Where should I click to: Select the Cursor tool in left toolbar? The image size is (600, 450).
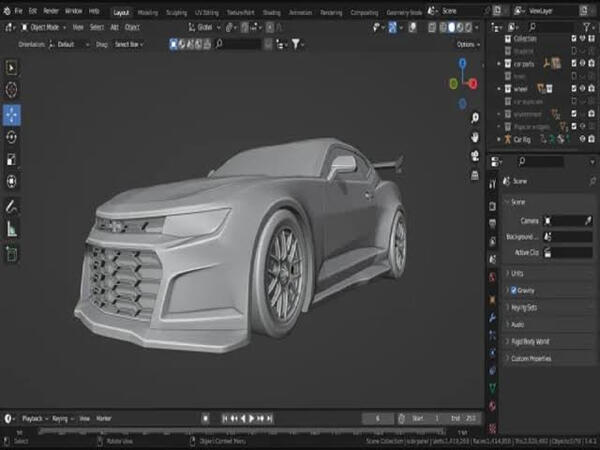(12, 90)
